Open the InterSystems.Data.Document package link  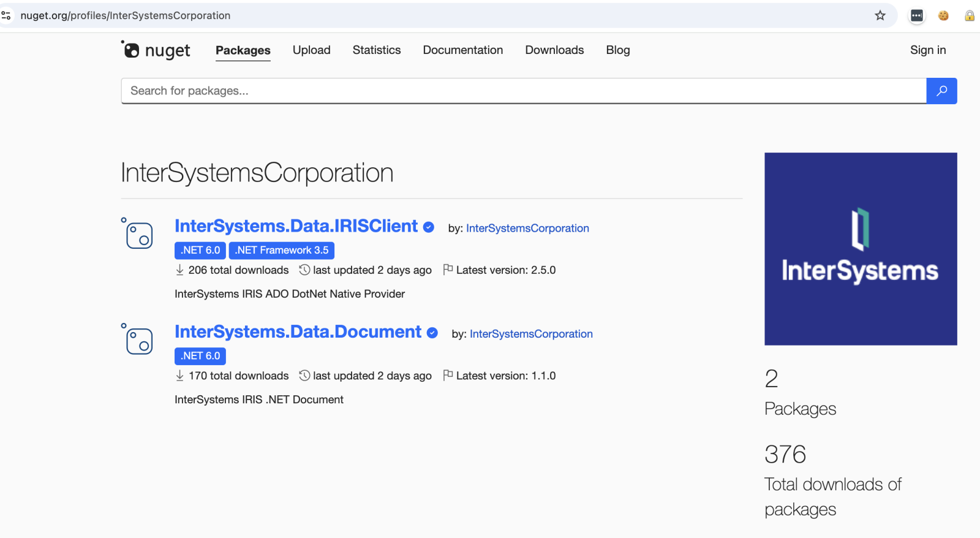click(x=298, y=332)
